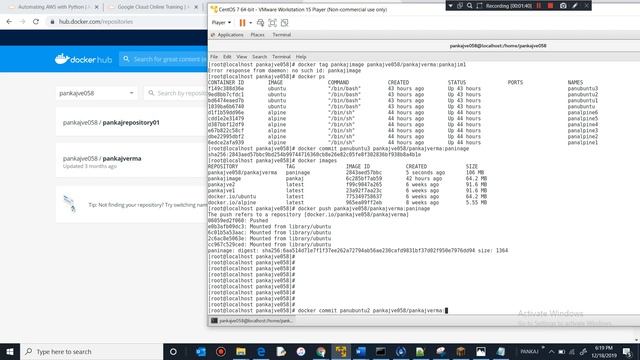
Task: Click the Docker Hub logo
Action: pyautogui.click(x=83, y=59)
